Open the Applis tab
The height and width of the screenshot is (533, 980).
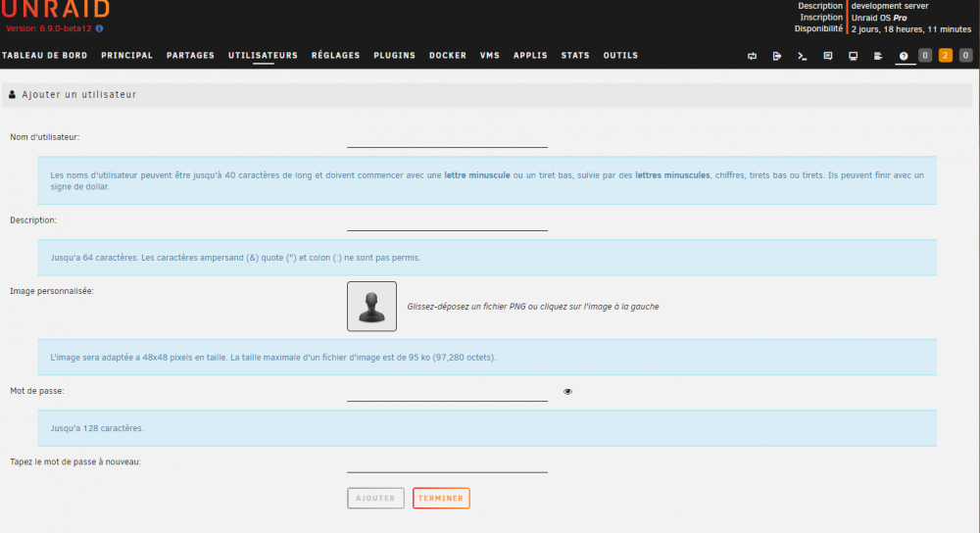pos(530,56)
